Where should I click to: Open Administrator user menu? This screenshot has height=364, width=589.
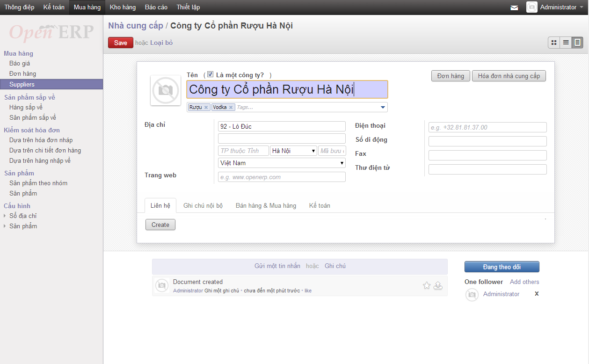pos(556,7)
